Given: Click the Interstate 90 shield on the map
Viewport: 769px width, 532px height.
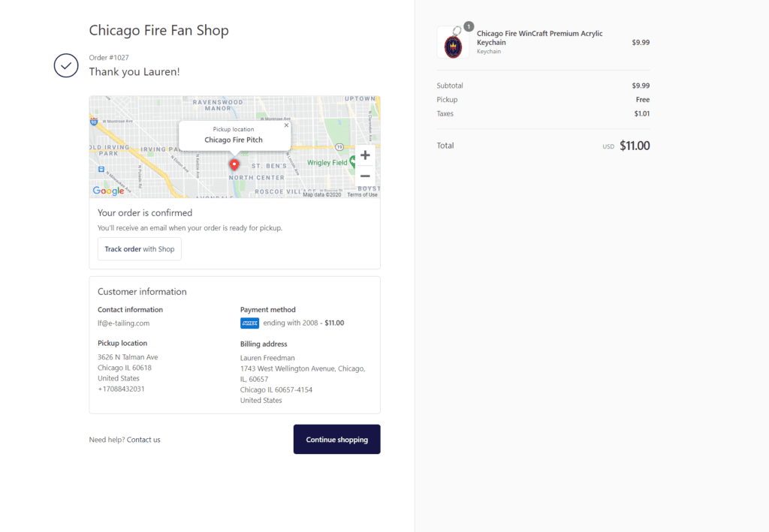Looking at the screenshot, I should (x=94, y=122).
